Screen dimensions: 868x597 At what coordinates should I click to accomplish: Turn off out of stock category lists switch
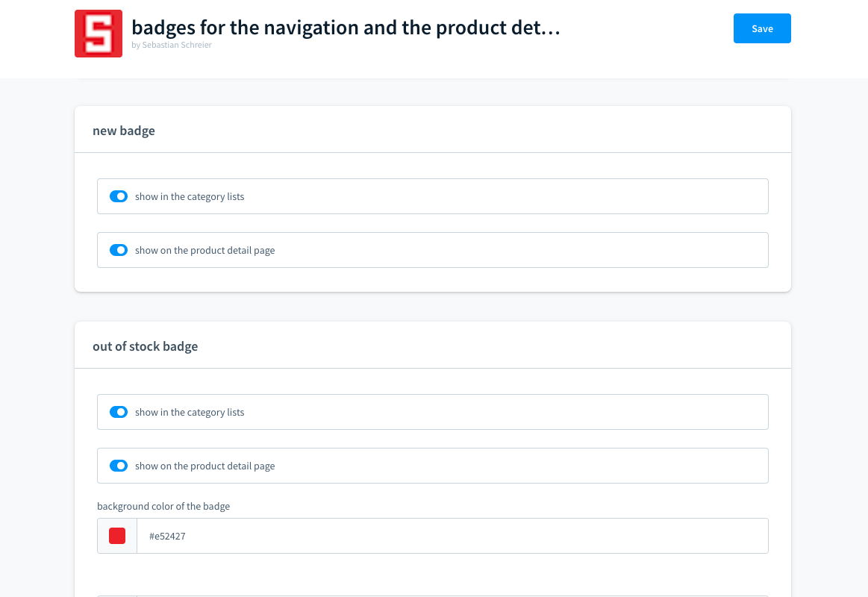119,412
